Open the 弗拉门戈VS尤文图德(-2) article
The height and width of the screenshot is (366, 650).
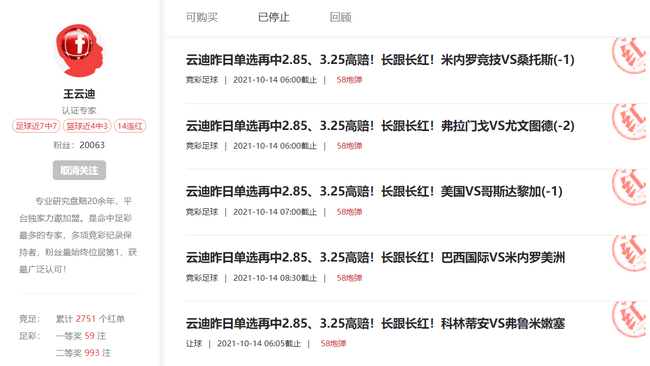380,126
